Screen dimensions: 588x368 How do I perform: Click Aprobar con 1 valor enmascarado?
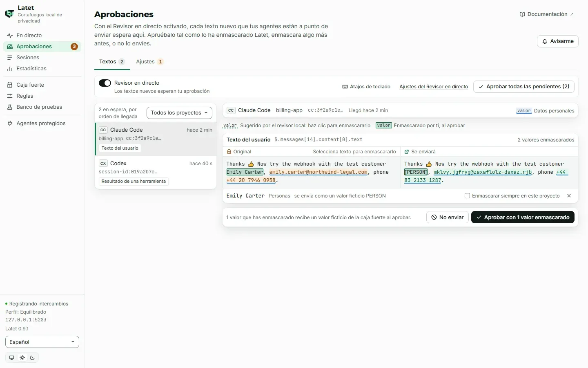click(x=523, y=217)
